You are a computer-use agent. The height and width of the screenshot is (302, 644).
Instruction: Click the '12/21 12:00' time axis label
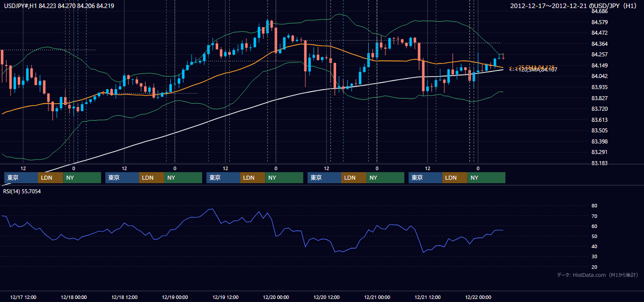tap(427, 297)
